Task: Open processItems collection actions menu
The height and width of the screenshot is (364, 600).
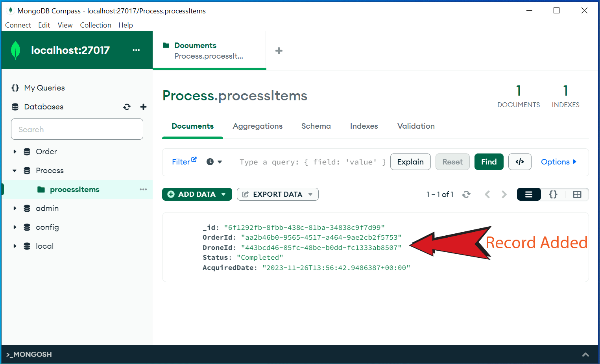Action: pyautogui.click(x=143, y=189)
